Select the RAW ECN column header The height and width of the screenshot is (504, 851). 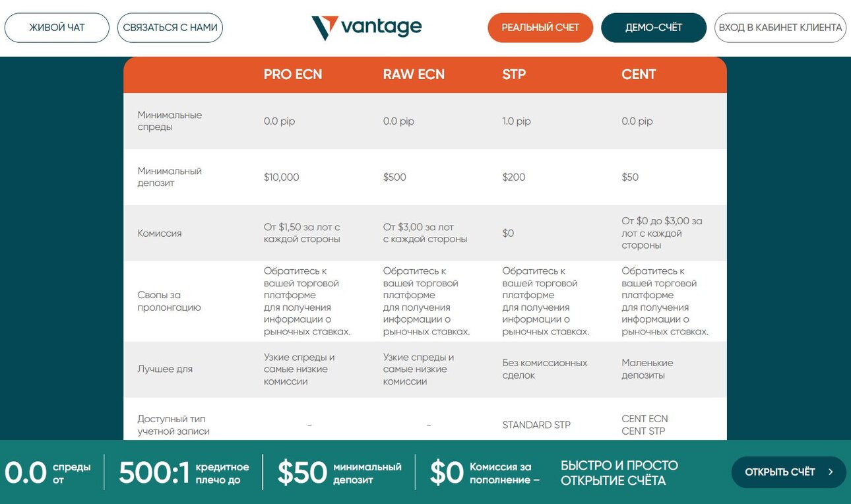coord(414,75)
